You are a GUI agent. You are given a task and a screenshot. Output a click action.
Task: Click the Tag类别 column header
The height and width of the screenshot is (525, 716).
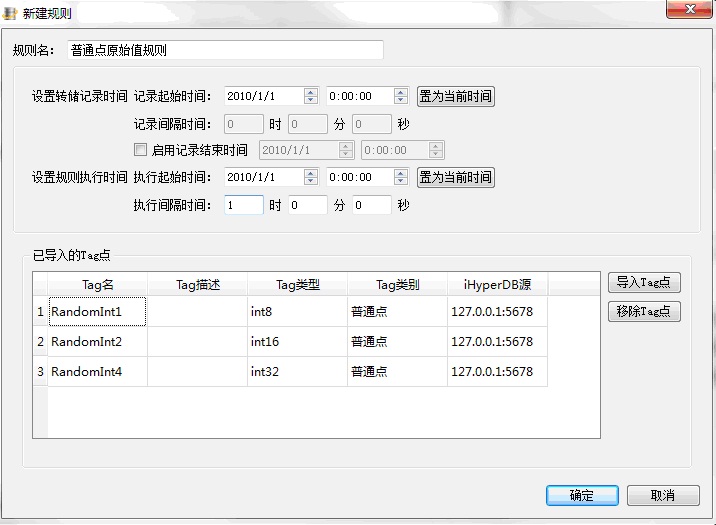pos(397,284)
